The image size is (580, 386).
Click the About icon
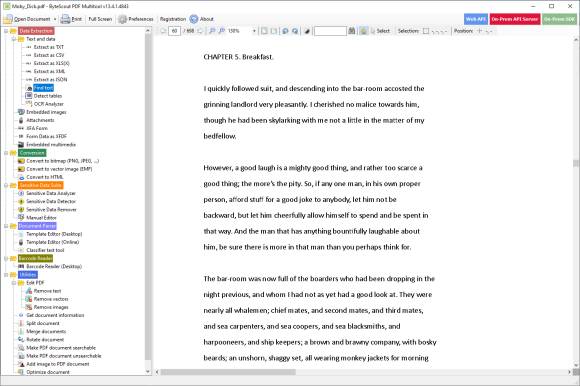(194, 19)
